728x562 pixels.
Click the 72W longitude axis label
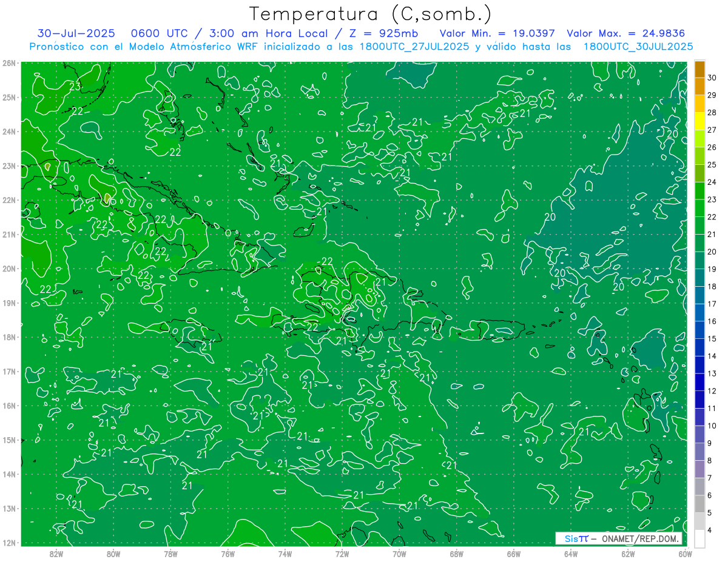[342, 554]
